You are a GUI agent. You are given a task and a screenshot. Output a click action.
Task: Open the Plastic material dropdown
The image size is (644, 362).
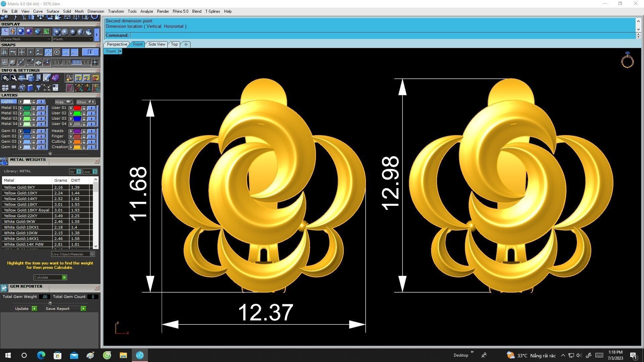(x=72, y=39)
